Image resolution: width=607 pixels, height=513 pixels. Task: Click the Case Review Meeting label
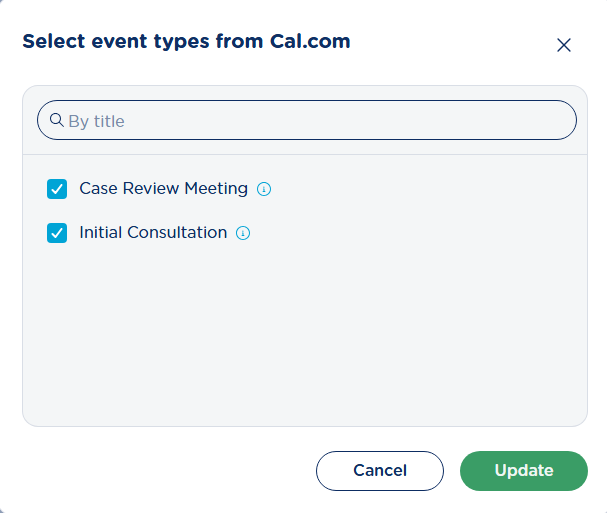163,188
